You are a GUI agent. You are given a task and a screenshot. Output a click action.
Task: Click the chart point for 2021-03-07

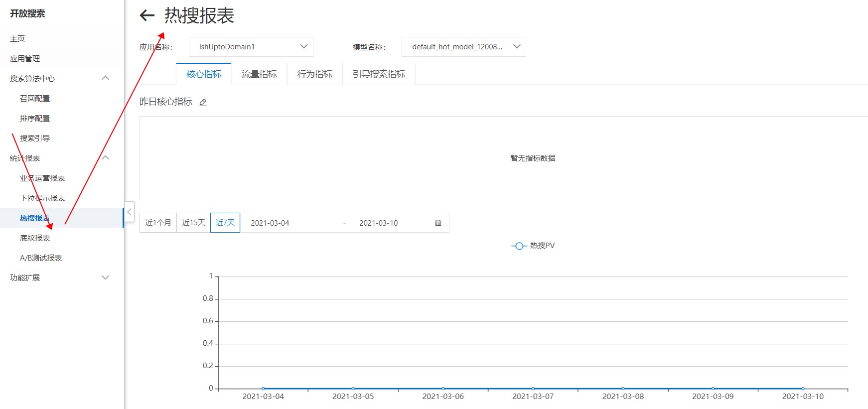[x=533, y=389]
